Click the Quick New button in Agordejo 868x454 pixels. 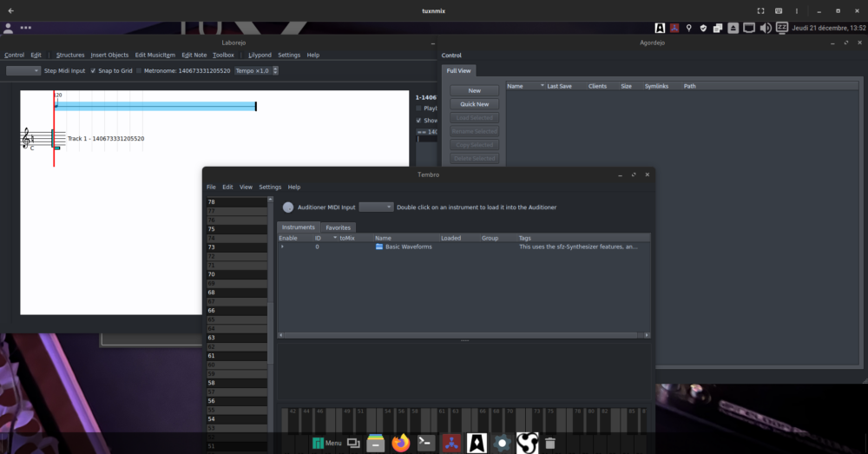[x=475, y=104]
